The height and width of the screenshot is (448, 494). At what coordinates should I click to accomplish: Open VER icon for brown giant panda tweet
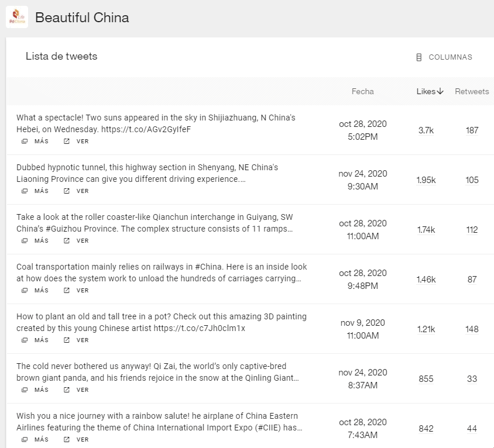pyautogui.click(x=67, y=390)
